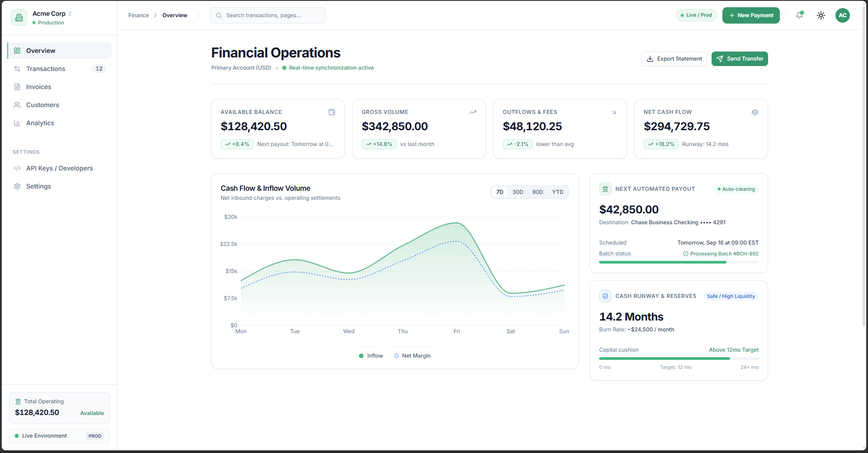
Task: Click the batch status progress bar
Action: coord(679,262)
